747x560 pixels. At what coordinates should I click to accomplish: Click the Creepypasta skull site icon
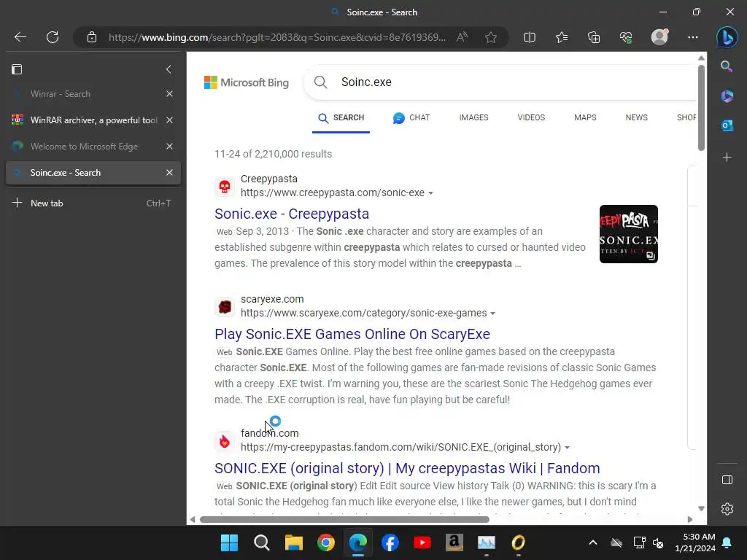225,186
